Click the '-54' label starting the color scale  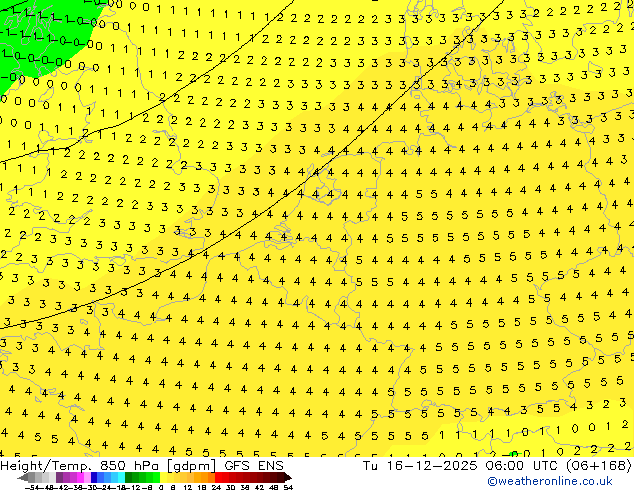tap(32, 487)
